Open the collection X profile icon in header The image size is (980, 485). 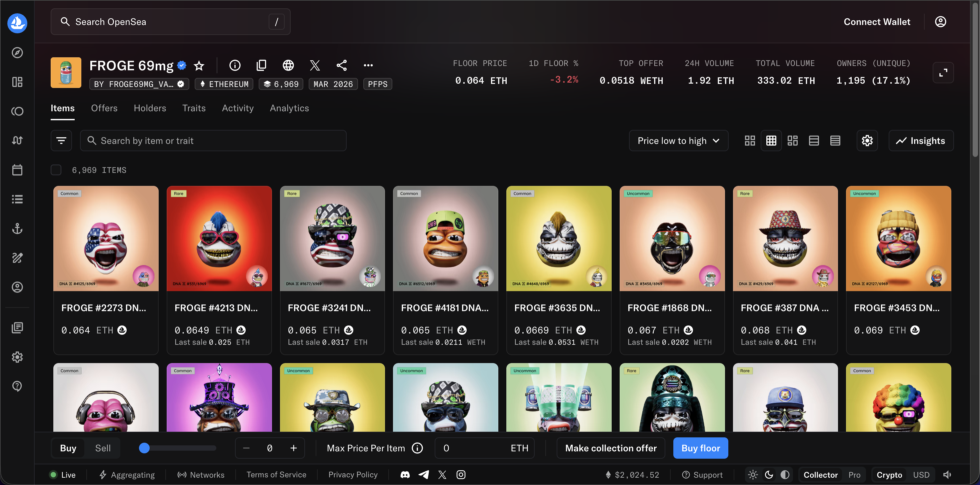pyautogui.click(x=315, y=65)
